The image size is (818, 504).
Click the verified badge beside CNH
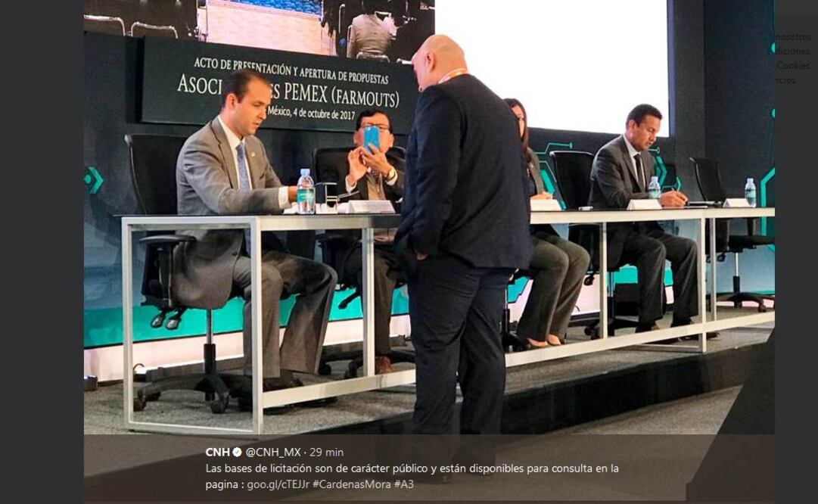237,452
